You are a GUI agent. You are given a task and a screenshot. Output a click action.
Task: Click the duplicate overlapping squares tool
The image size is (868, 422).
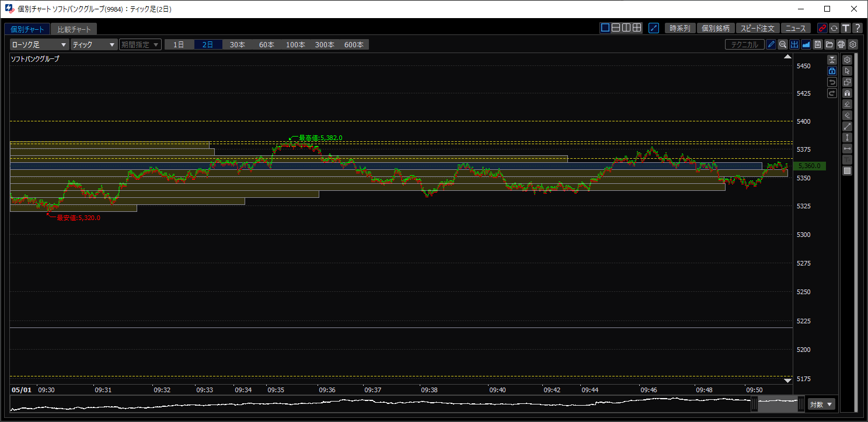click(x=848, y=82)
